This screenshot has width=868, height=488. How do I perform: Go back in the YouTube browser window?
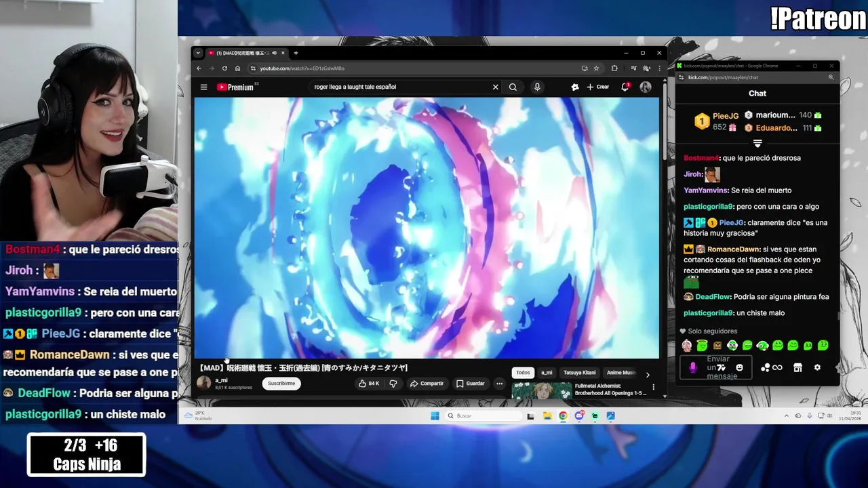tap(199, 68)
